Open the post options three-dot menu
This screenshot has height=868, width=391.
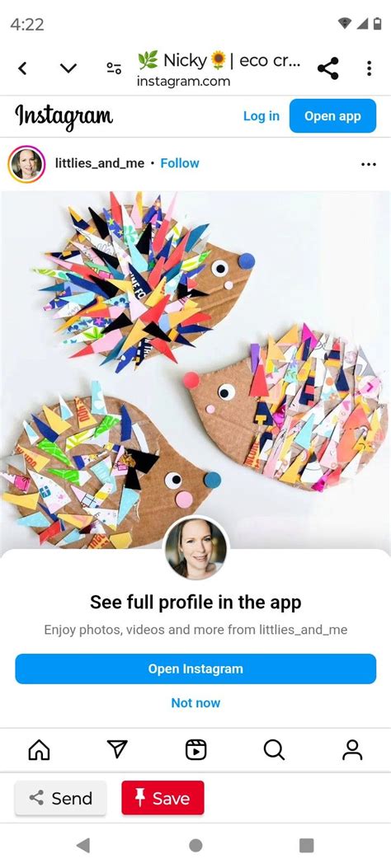point(368,164)
